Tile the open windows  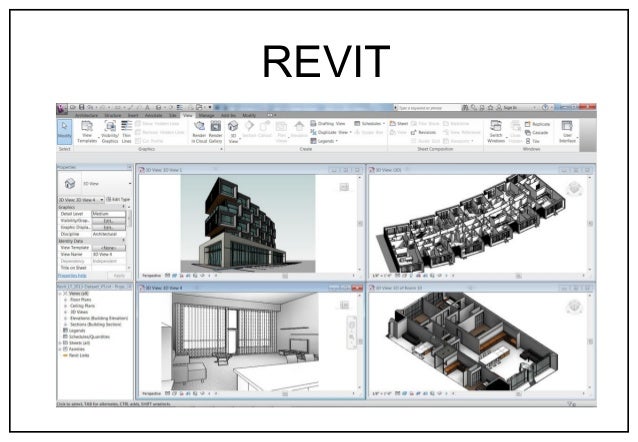click(x=532, y=141)
